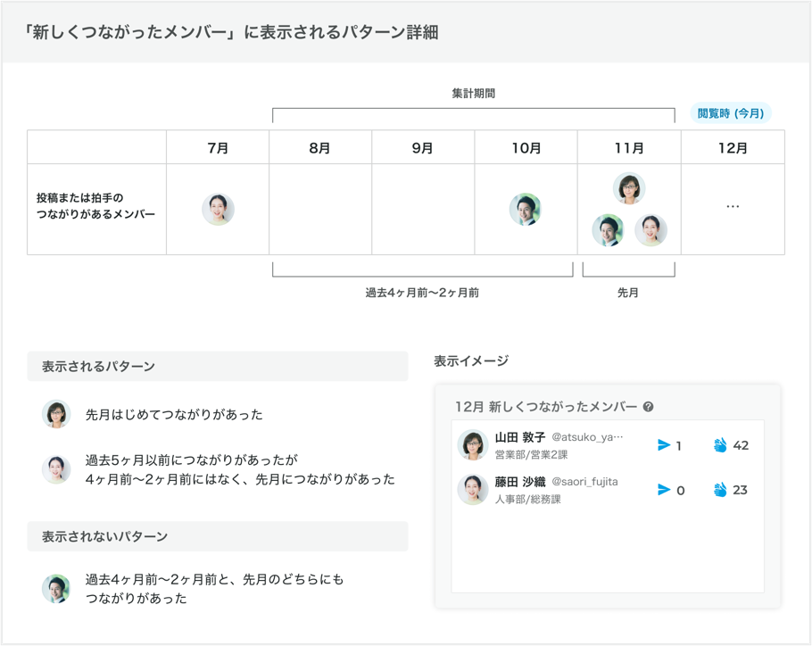Click the post arrow icon in 山田 敦子 row
Viewport: 812px width, 646px height.
click(x=664, y=444)
